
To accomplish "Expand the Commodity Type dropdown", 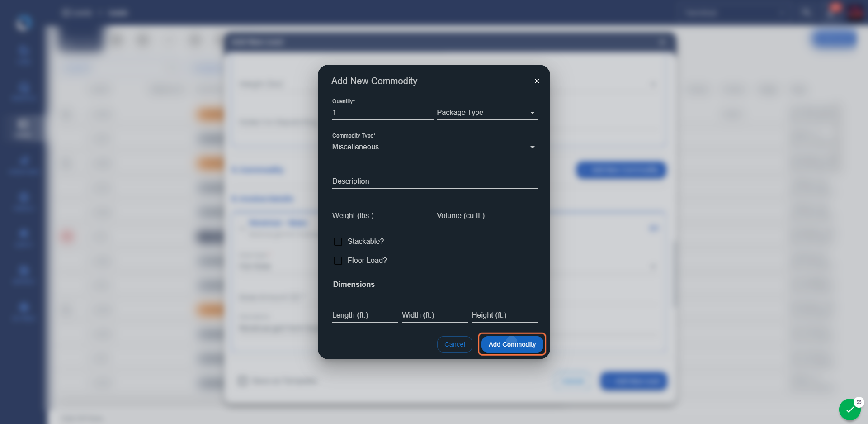I will pyautogui.click(x=435, y=147).
